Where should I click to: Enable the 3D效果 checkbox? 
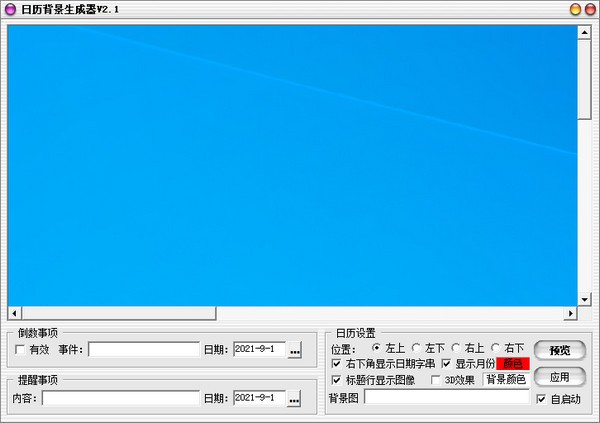435,380
